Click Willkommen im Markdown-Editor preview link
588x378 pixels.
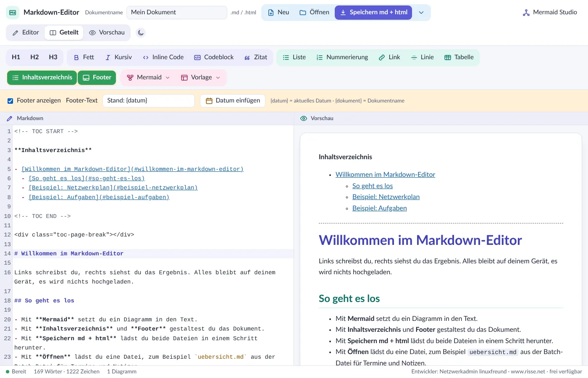[x=385, y=174]
